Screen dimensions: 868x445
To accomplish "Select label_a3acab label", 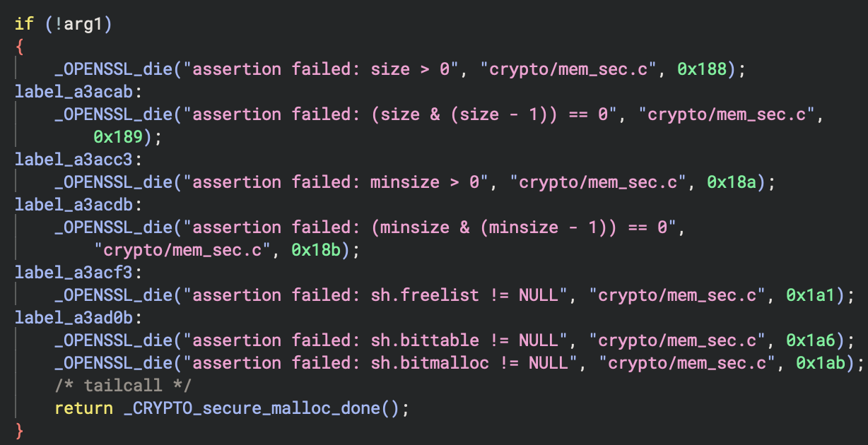I will pos(78,92).
